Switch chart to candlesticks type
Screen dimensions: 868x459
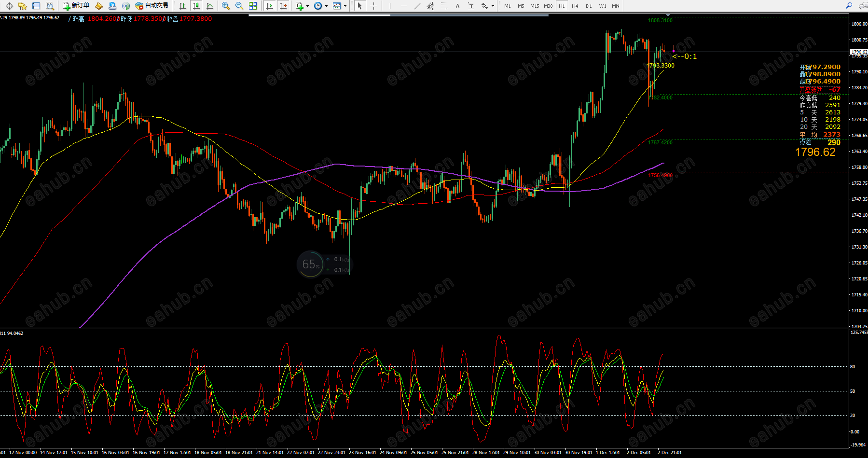pyautogui.click(x=196, y=6)
